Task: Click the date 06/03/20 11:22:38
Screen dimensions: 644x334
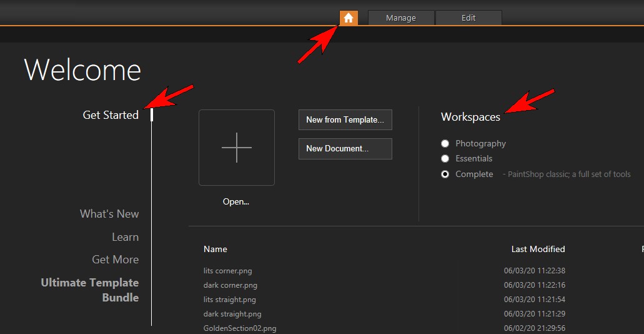Action: [x=535, y=271]
